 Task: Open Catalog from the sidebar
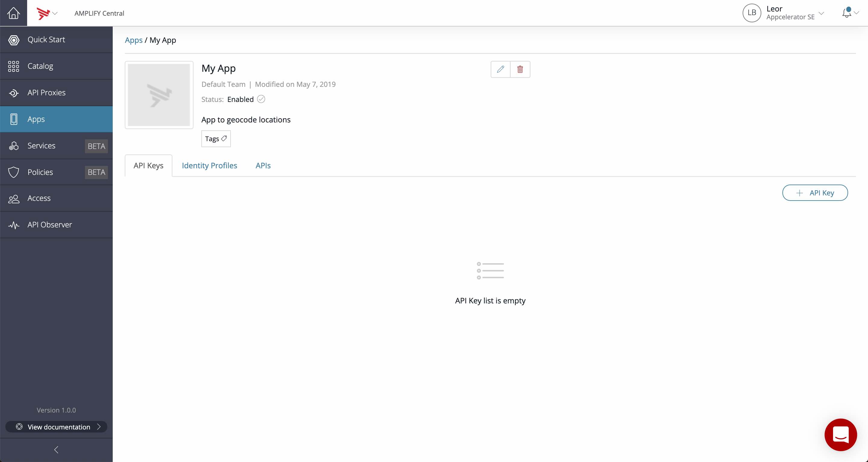56,66
